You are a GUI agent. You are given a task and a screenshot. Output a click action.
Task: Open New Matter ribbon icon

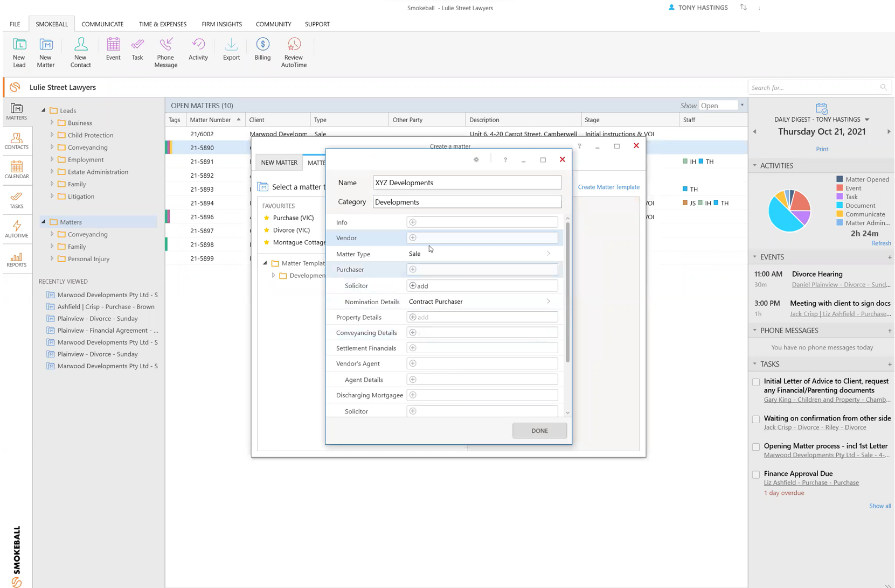tap(46, 53)
